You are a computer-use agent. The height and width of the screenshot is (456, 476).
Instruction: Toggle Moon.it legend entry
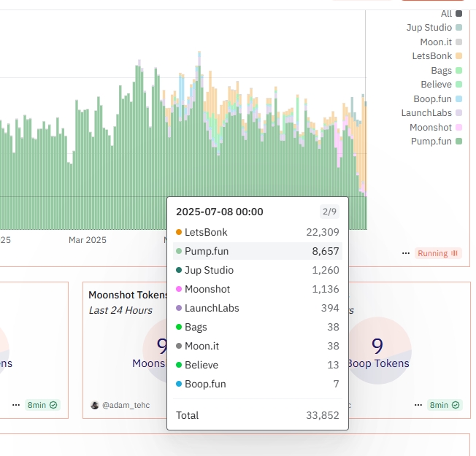[441, 42]
